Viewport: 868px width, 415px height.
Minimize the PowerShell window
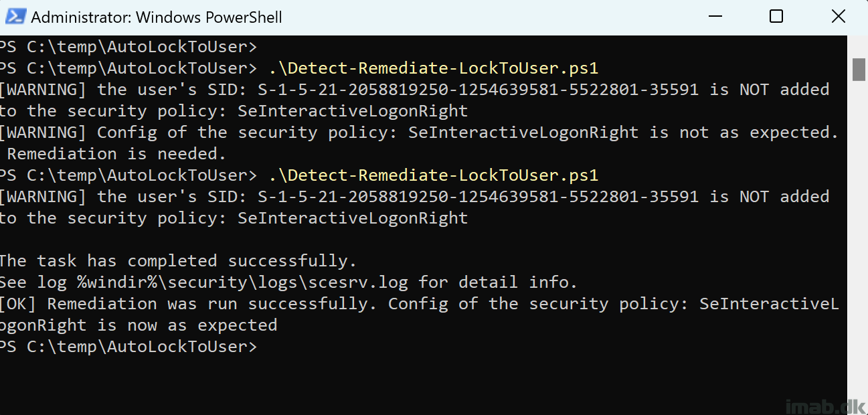(714, 17)
